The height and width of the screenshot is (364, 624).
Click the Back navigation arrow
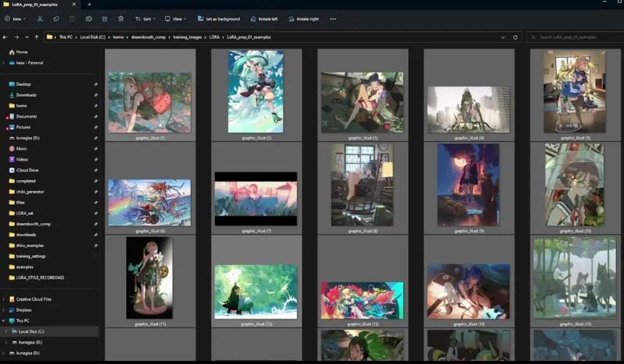(5, 37)
